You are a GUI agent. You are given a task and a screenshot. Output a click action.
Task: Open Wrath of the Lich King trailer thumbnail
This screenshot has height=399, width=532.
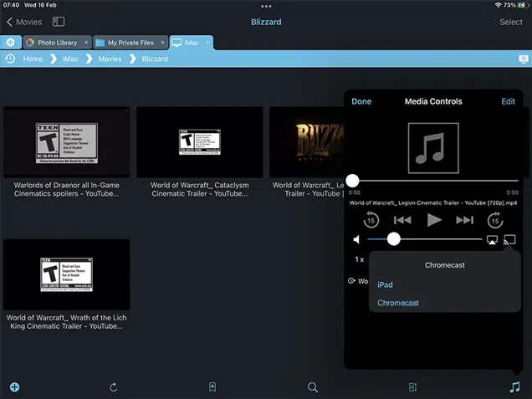[x=67, y=274]
